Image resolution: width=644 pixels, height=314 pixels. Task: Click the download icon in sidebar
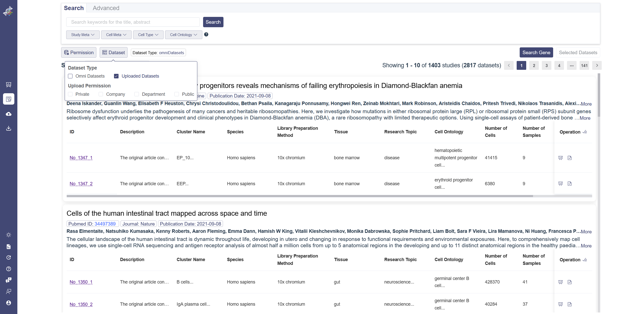[x=9, y=128]
